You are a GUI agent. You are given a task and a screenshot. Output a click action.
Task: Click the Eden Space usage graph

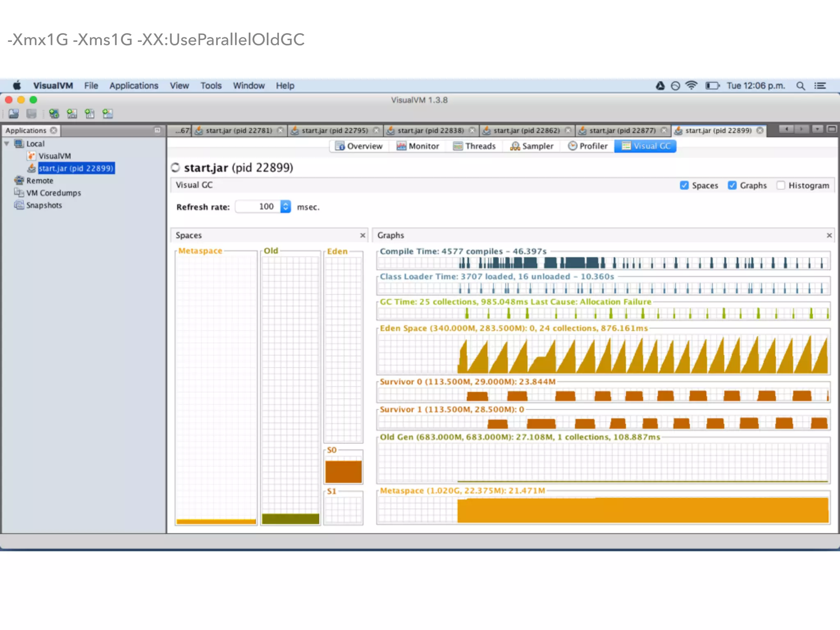point(603,354)
